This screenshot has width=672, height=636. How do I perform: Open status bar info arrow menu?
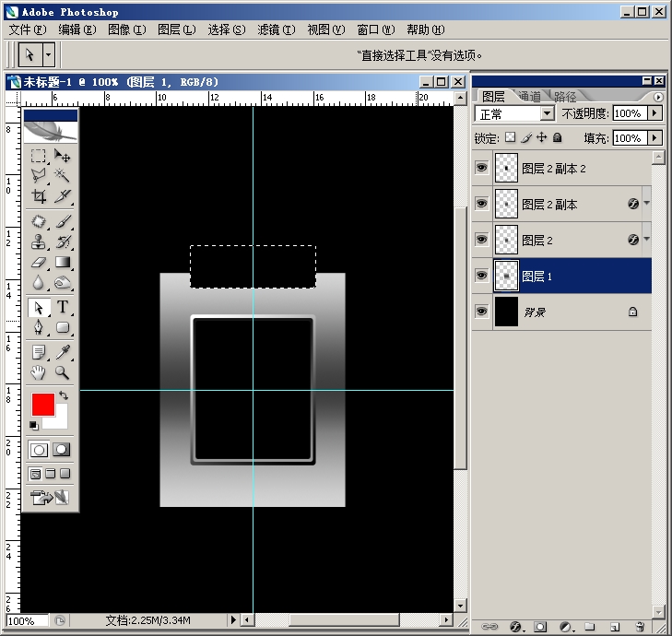coord(232,619)
